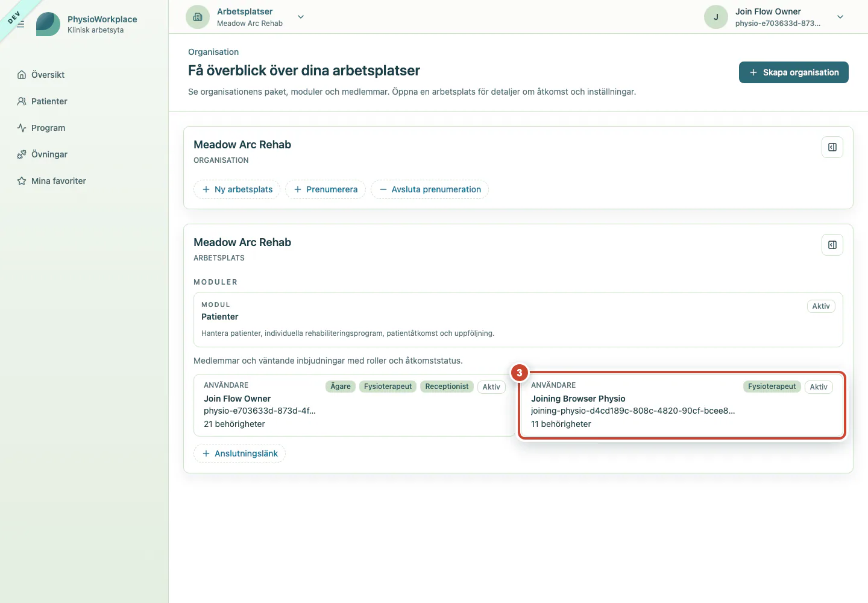Click the PhysioWorkplace logo
The image size is (868, 603).
48,24
